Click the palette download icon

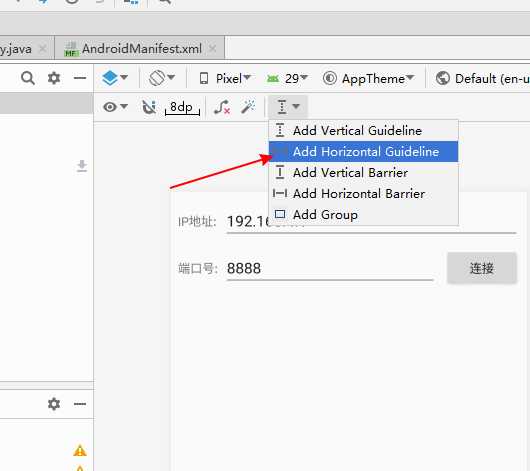pyautogui.click(x=82, y=166)
